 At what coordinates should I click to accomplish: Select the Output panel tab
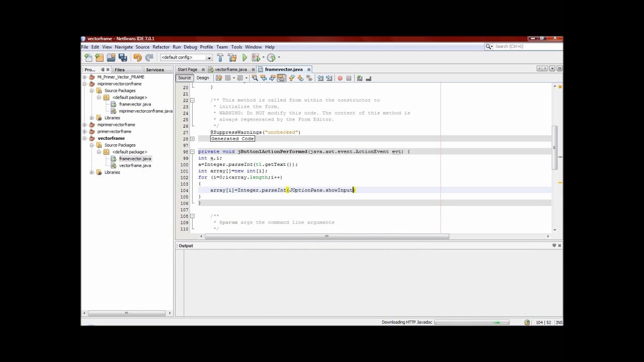pyautogui.click(x=186, y=246)
